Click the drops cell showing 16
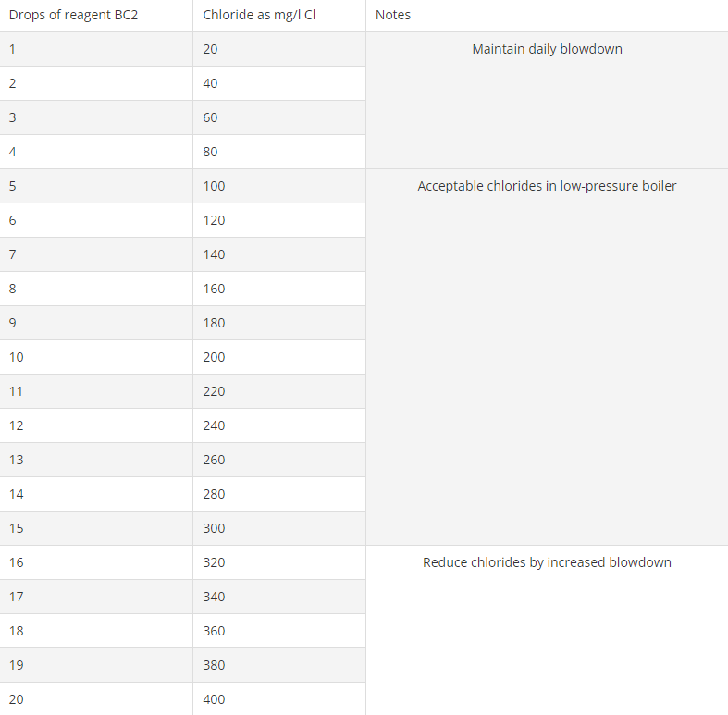This screenshot has width=728, height=715. tap(96, 562)
